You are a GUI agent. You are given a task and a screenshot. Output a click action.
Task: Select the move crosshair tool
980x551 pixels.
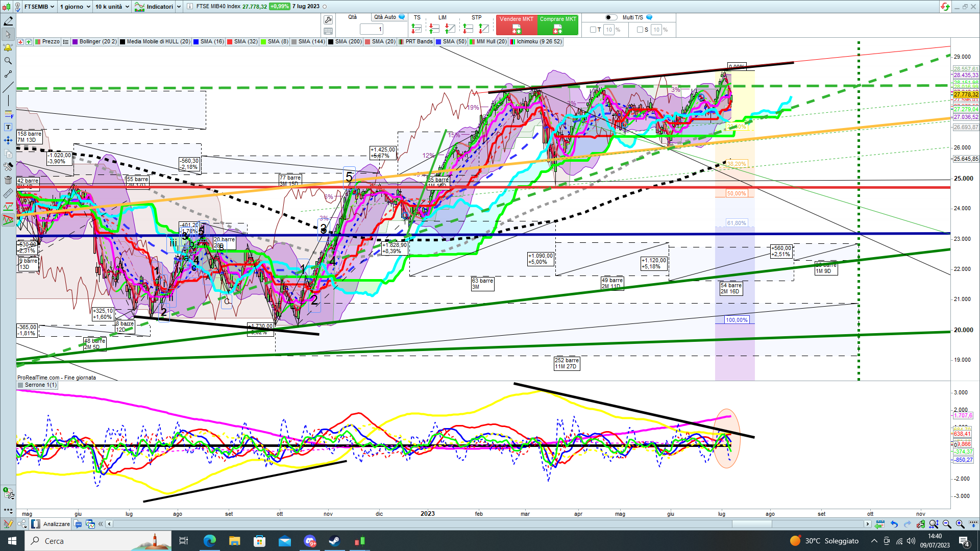(8, 140)
